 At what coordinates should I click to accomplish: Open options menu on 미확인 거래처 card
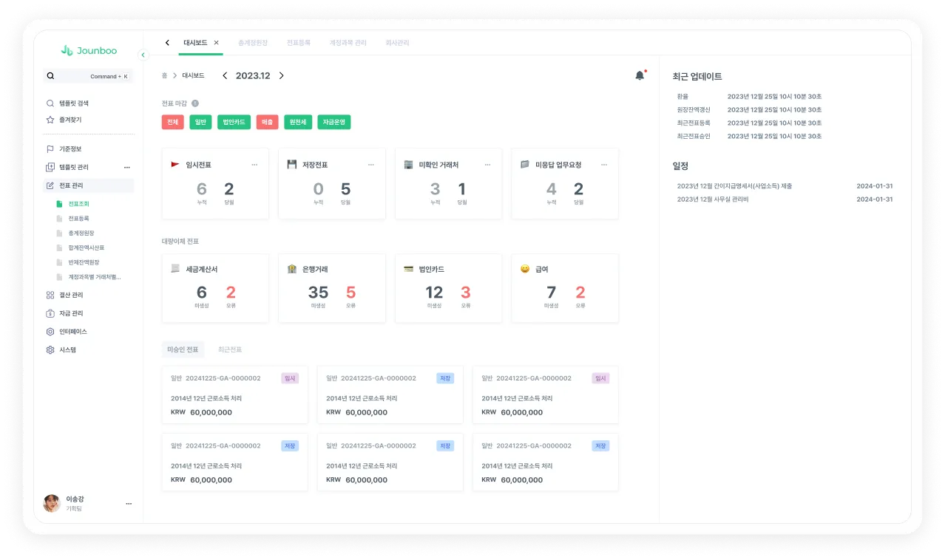click(x=487, y=165)
